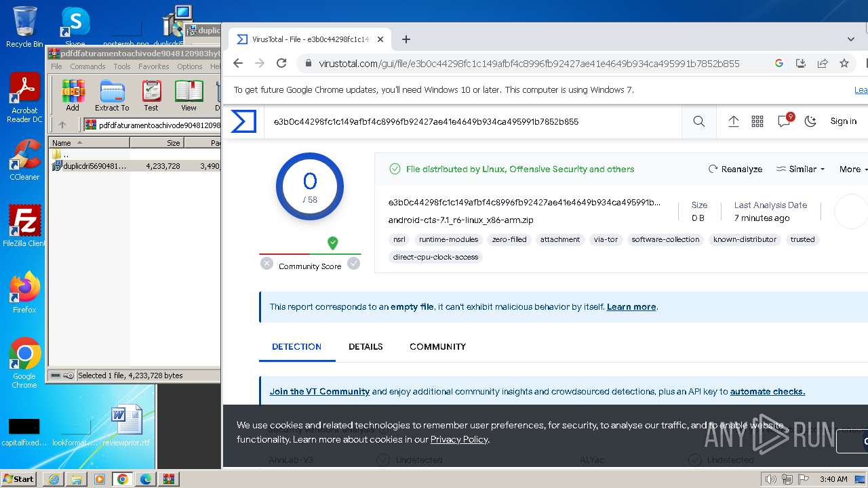Open Google Chrome desktop icon
The image size is (868, 488).
point(24,363)
